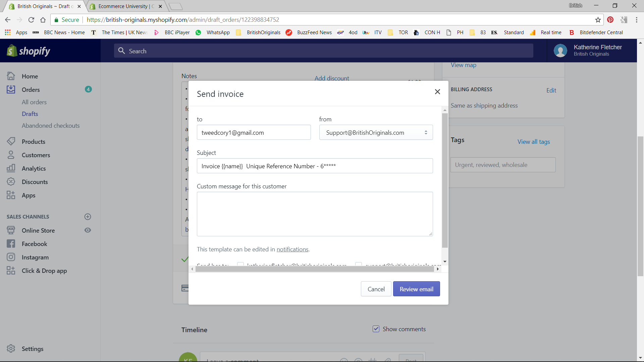Click notifications link in template message

[x=292, y=249]
